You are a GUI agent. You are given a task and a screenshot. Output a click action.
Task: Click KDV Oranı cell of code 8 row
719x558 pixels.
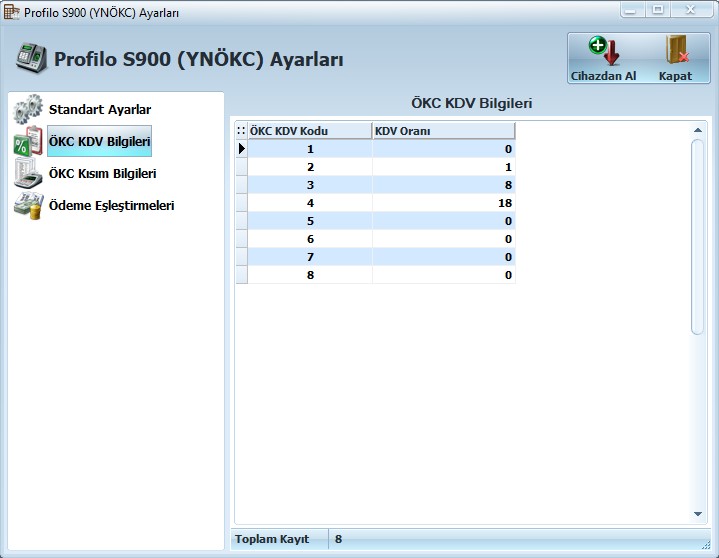tap(444, 275)
